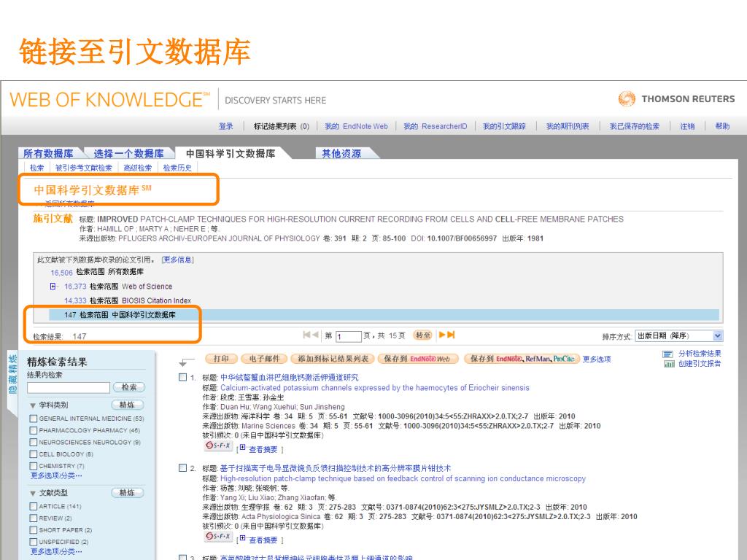Screen dimensions: 747x560
Task: Open 16,506 所有数据库 citation count
Action: click(x=61, y=273)
